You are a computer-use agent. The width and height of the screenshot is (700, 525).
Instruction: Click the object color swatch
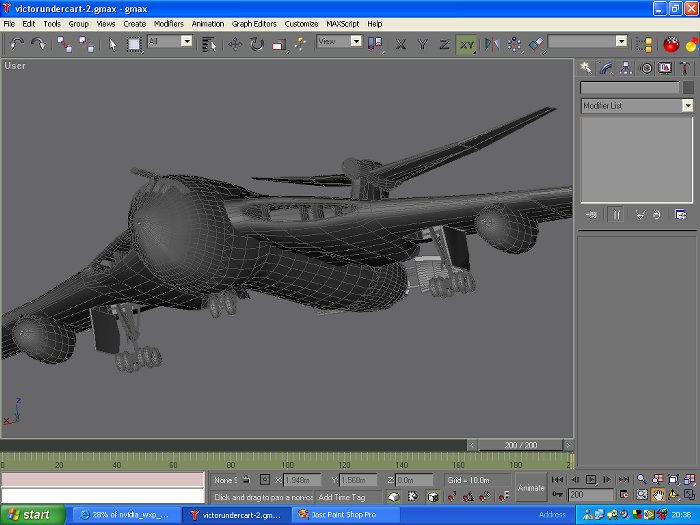pos(688,87)
